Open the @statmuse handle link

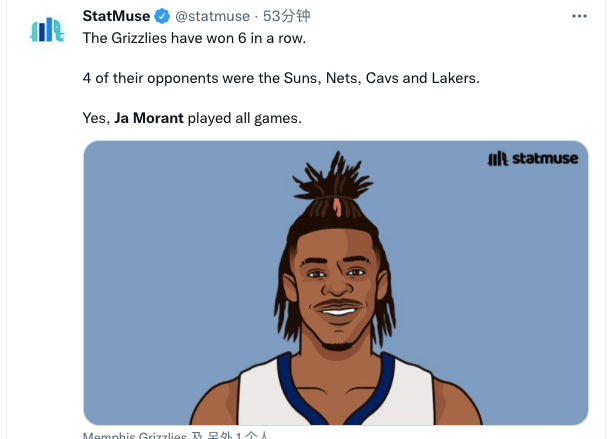tap(212, 16)
